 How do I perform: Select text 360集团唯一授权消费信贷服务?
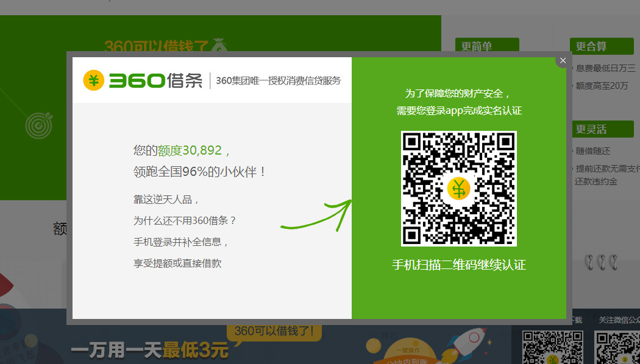click(278, 80)
